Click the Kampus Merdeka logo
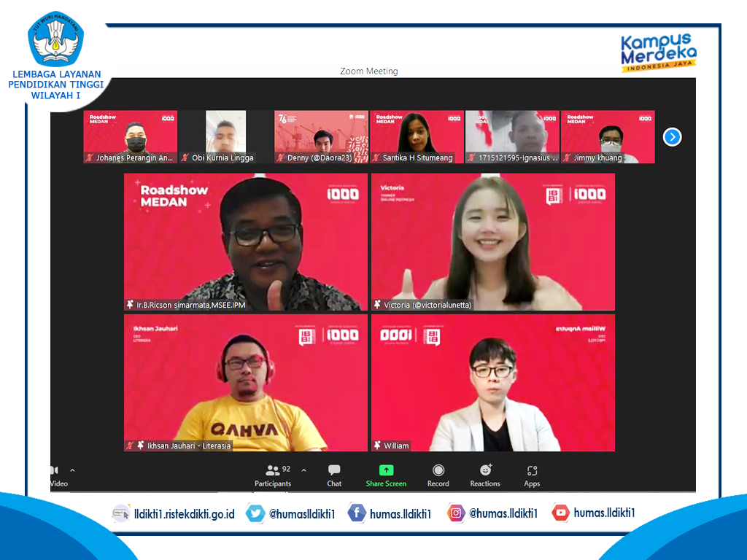Image resolution: width=747 pixels, height=560 pixels. [659, 52]
